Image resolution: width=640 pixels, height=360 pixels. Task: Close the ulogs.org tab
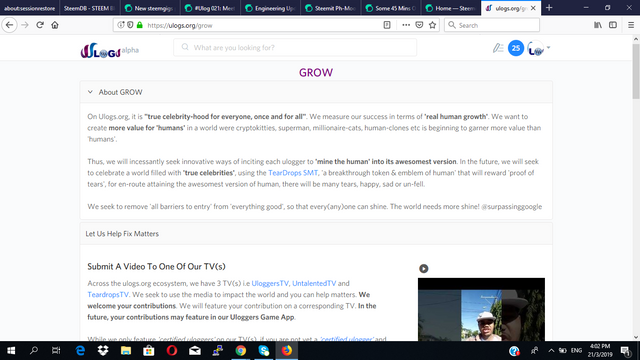(x=533, y=8)
